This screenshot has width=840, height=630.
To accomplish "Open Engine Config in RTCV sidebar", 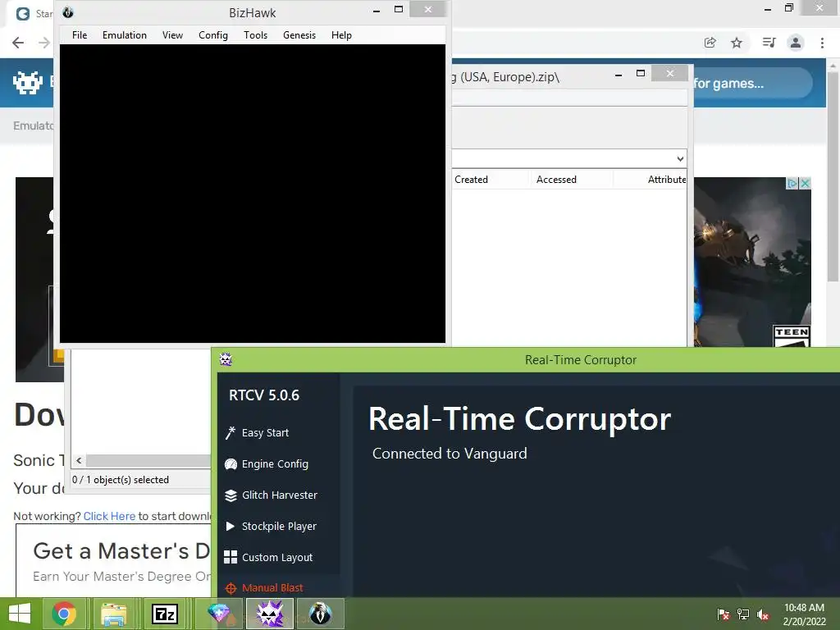I will pos(275,464).
